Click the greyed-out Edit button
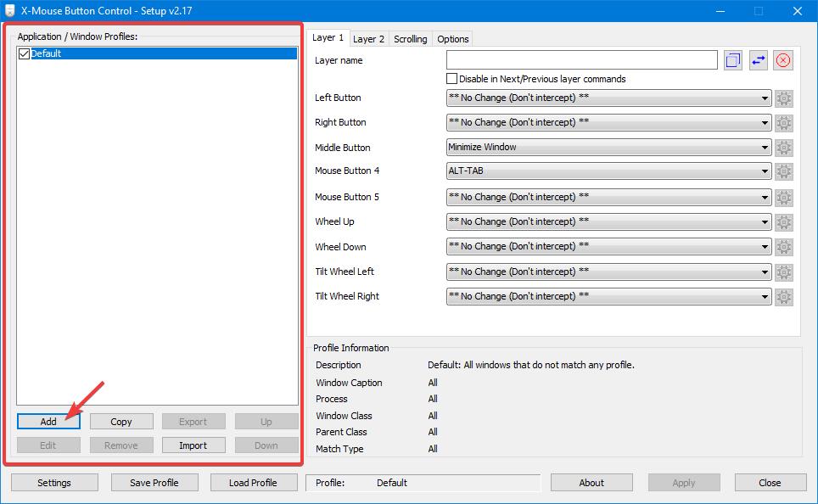 48,445
